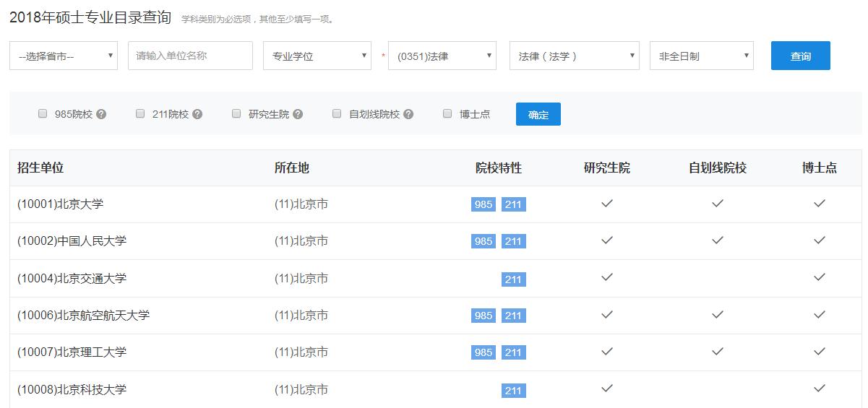Open the (10002)中国人民大学 entry
This screenshot has width=868, height=408.
72,241
